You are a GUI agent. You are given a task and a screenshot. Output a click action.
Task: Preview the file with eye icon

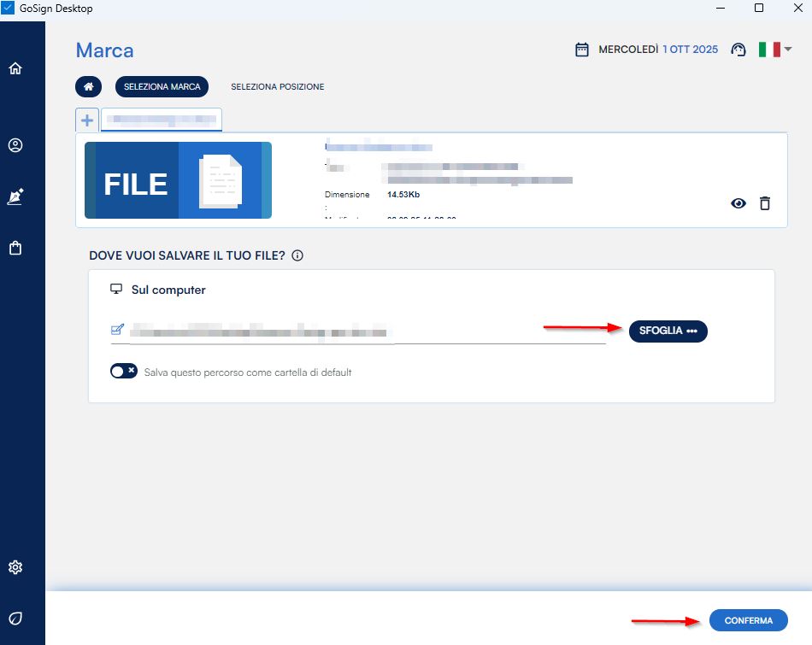pyautogui.click(x=738, y=203)
